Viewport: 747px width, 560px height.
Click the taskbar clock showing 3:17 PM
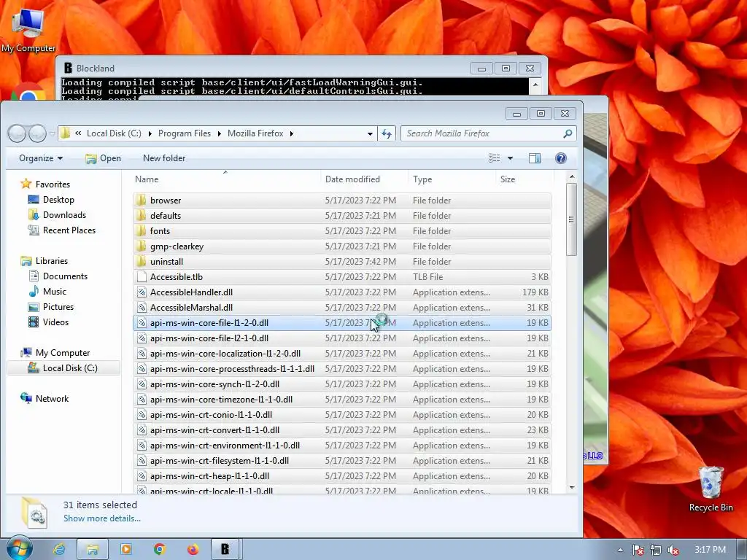tap(710, 550)
